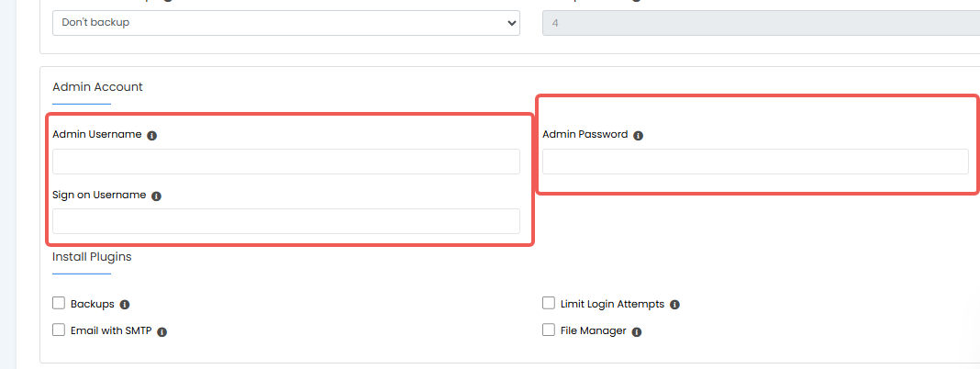This screenshot has height=369, width=980.
Task: Click the info icon beside Admin Username
Action: click(x=152, y=135)
